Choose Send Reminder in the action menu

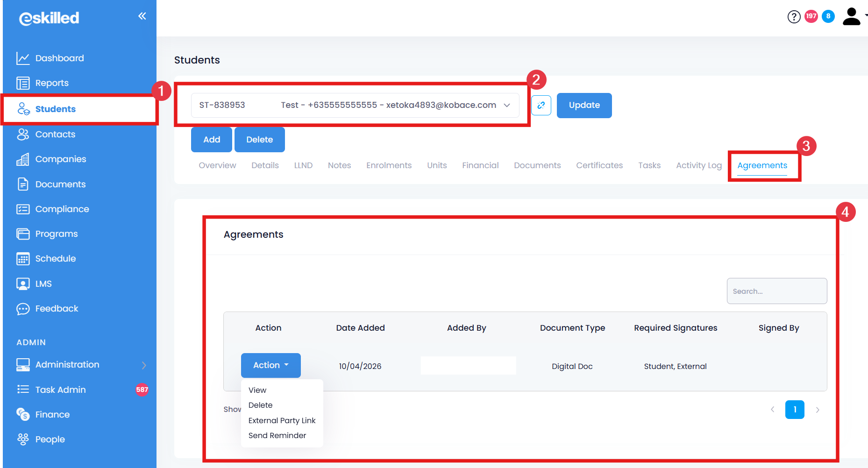pyautogui.click(x=277, y=435)
